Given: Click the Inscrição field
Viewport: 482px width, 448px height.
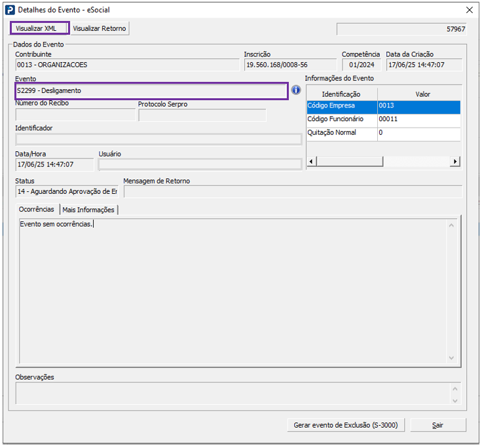Looking at the screenshot, I should click(290, 65).
